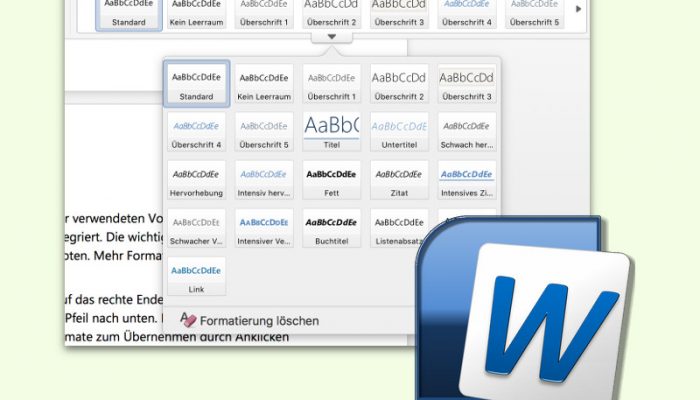Select Überschrift 4 in expanded popup
700x400 pixels.
[x=196, y=132]
